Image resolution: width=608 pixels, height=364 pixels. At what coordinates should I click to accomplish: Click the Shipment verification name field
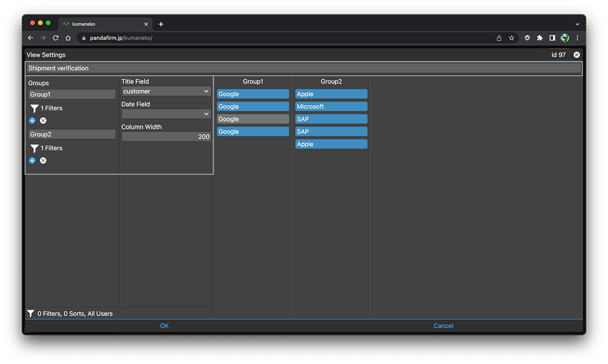point(304,68)
